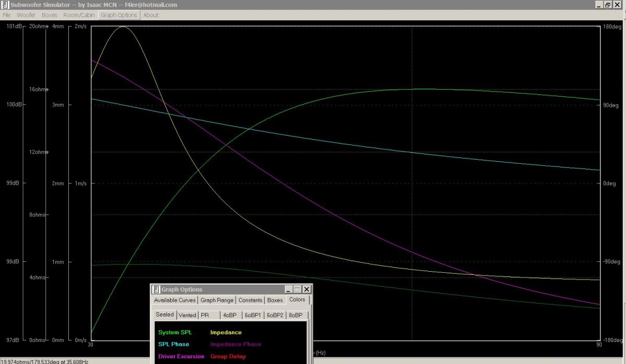Click the 8ohms impedance axis label
The height and width of the screenshot is (364, 626).
[x=37, y=215]
